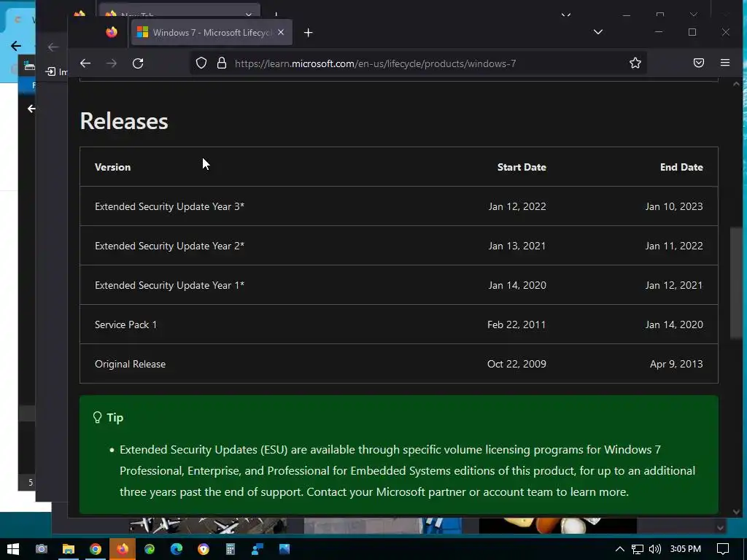The width and height of the screenshot is (747, 560).
Task: Switch to Google Chrome in taskbar
Action: tap(96, 549)
